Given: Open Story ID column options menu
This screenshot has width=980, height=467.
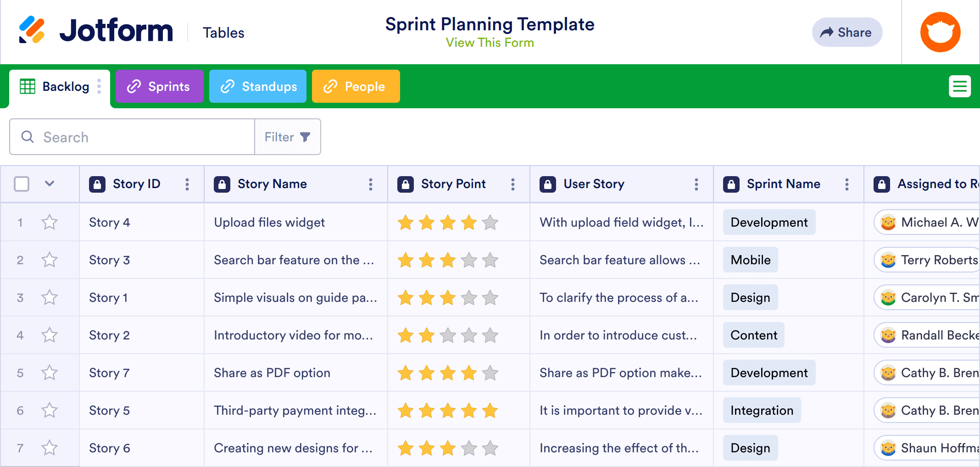Looking at the screenshot, I should point(187,184).
